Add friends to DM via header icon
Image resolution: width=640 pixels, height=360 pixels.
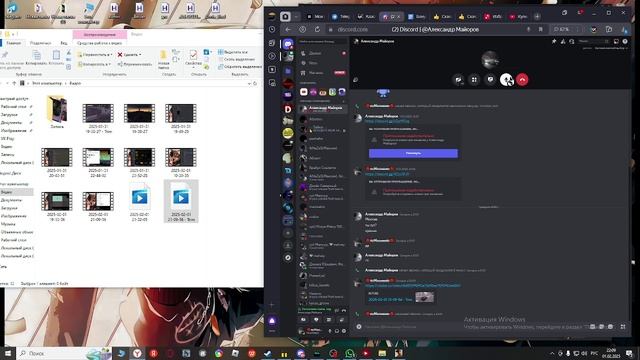point(563,41)
